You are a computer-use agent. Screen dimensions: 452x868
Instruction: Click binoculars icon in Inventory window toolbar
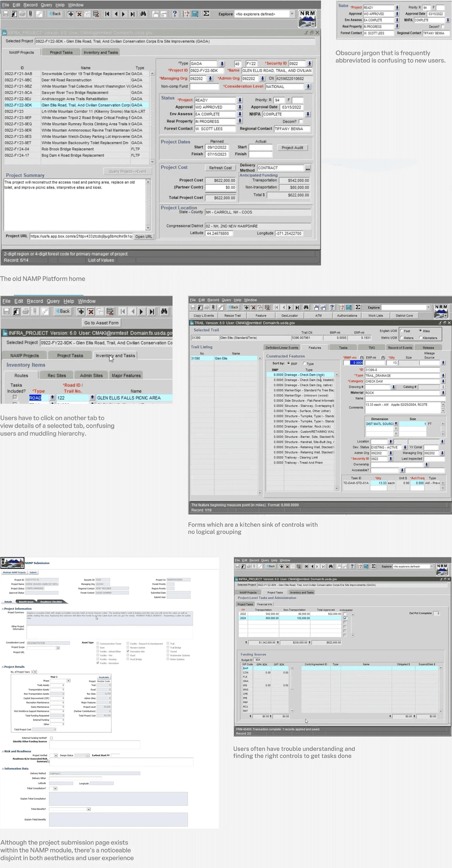pyautogui.click(x=164, y=312)
